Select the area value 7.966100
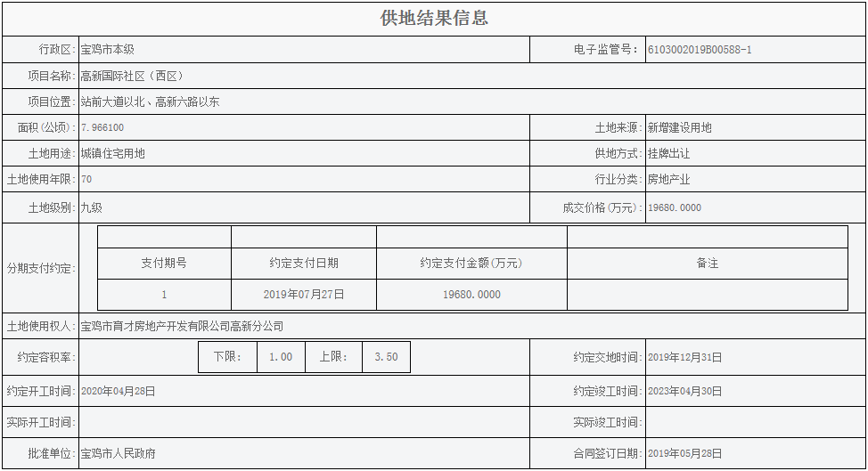Screen dimensions: 868x471 click(102, 128)
